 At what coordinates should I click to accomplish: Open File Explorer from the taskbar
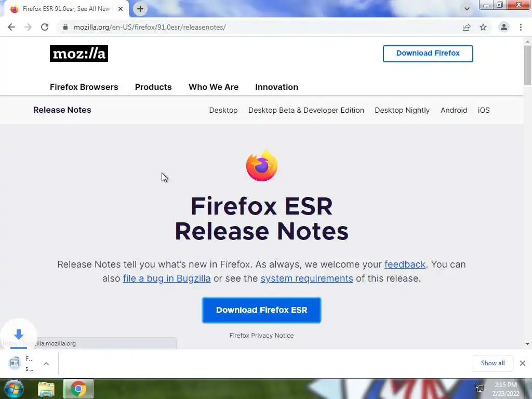click(x=46, y=389)
